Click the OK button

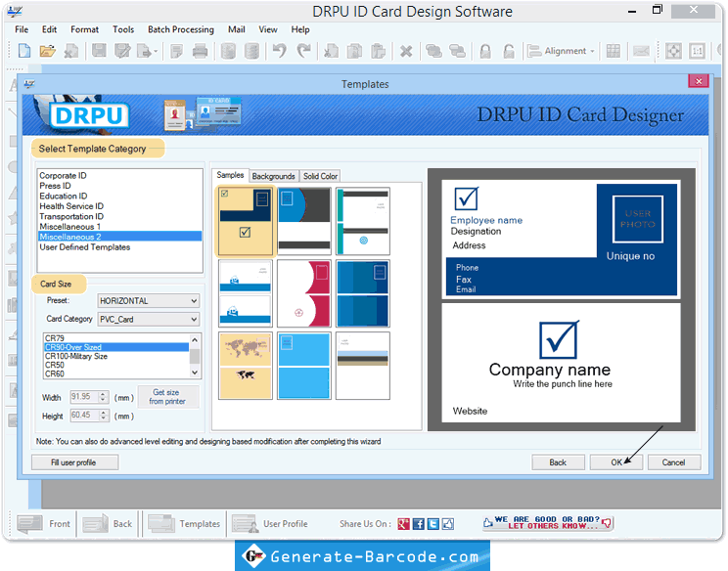click(x=616, y=462)
